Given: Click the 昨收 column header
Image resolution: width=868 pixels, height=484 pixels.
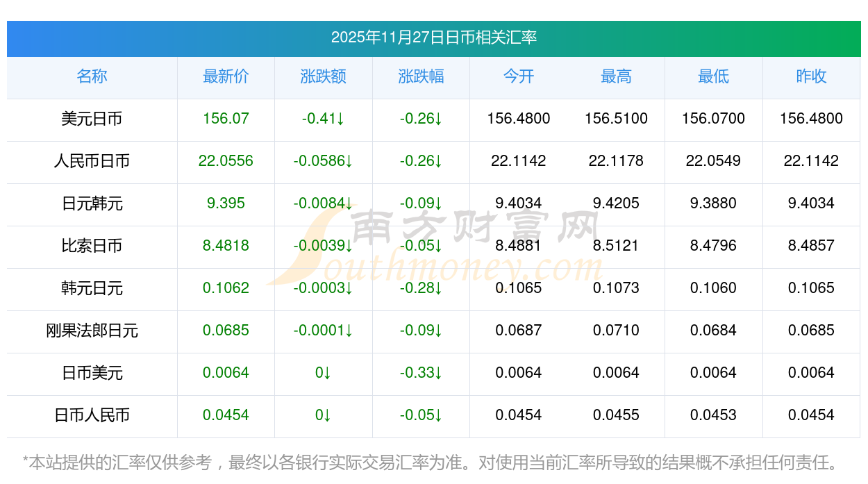Looking at the screenshot, I should click(x=811, y=76).
